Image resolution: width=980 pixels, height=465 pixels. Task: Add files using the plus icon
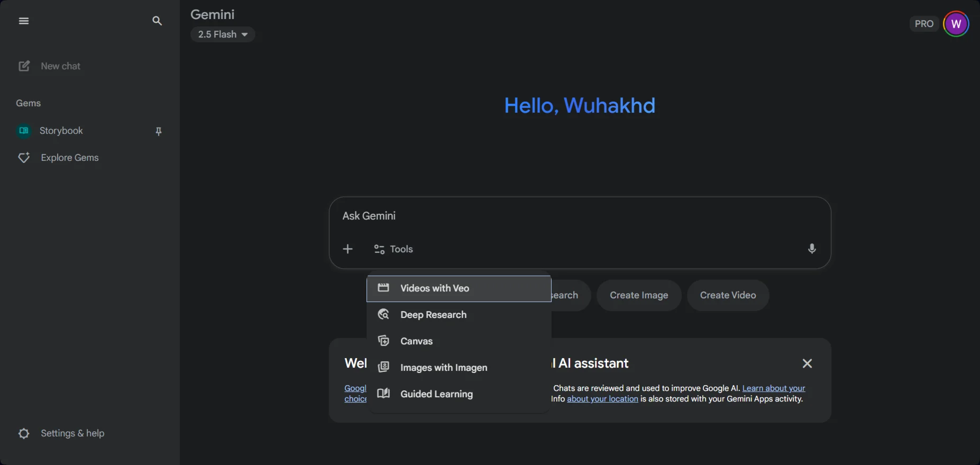[x=347, y=249]
